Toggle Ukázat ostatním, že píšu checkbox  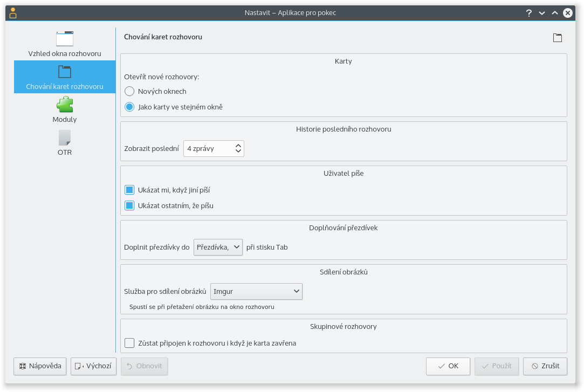169,205
